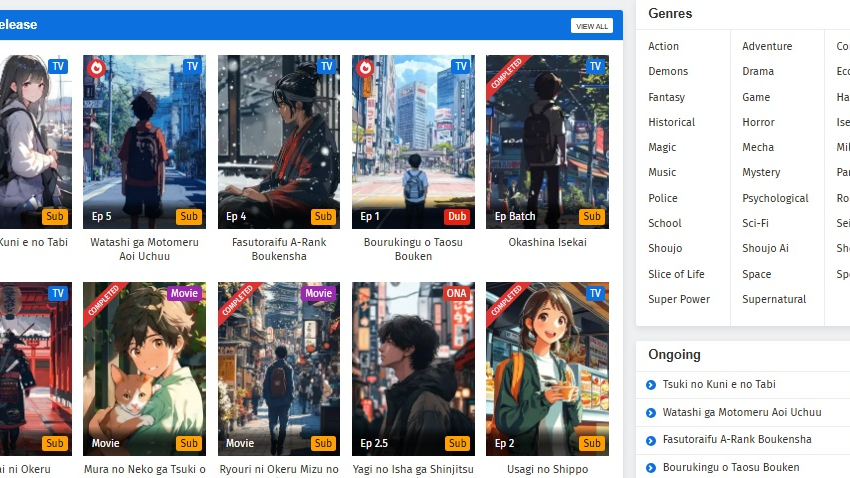850x478 pixels.
Task: Click the Movie badge on Mura no Neko poster
Action: pos(184,293)
